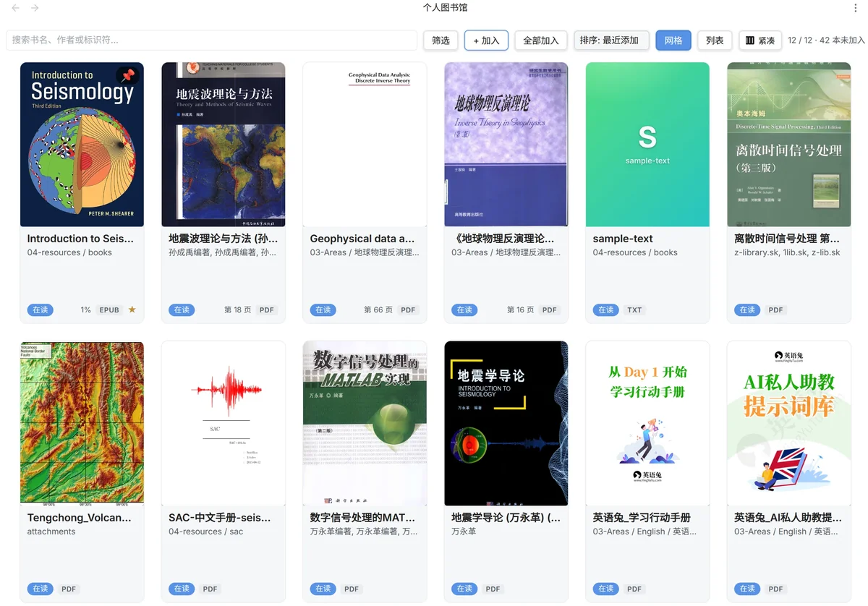The image size is (868, 606).
Task: Switch to 列表 list view
Action: click(715, 40)
